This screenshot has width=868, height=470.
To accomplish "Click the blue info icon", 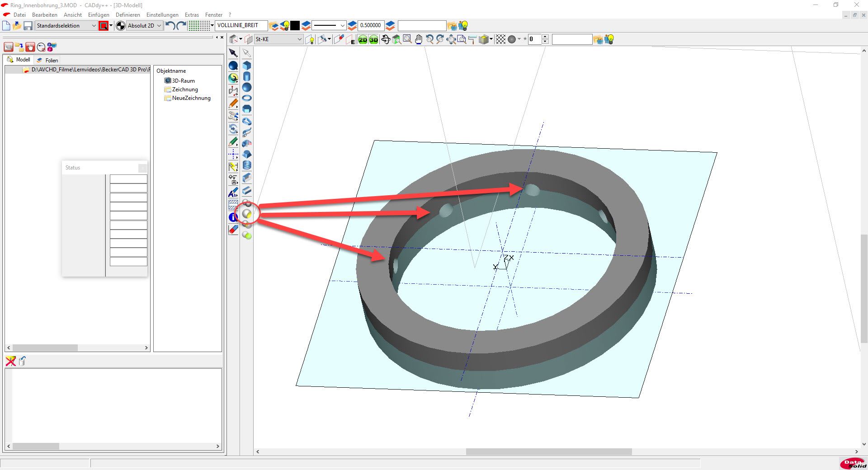I will click(x=233, y=217).
